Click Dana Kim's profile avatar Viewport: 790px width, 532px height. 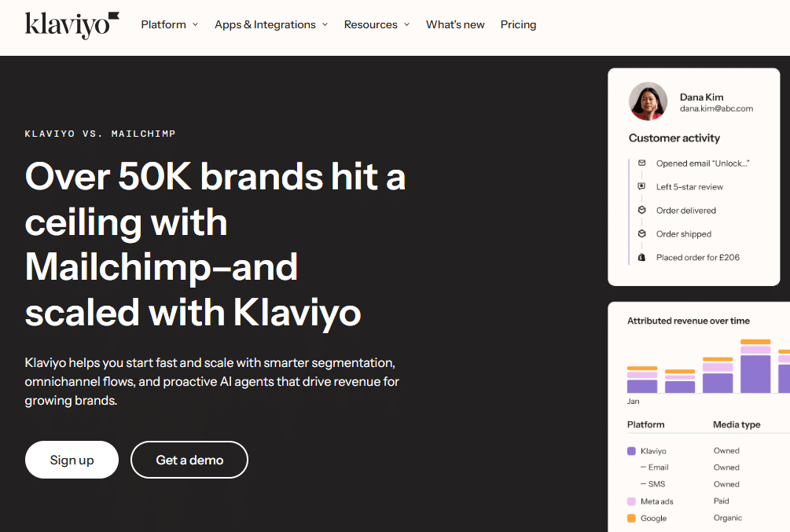(648, 101)
